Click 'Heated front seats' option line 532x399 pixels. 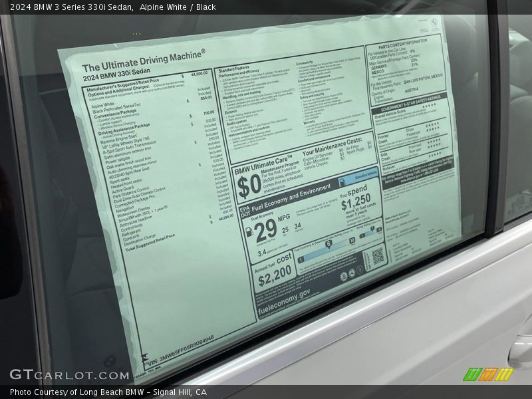coord(126,184)
